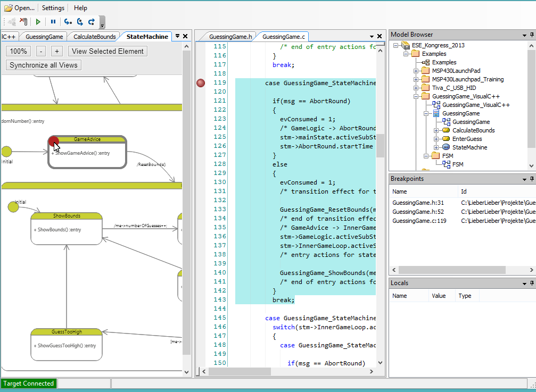Expand the CalculateBounds tree node
Image resolution: width=536 pixels, height=392 pixels.
[x=436, y=130]
